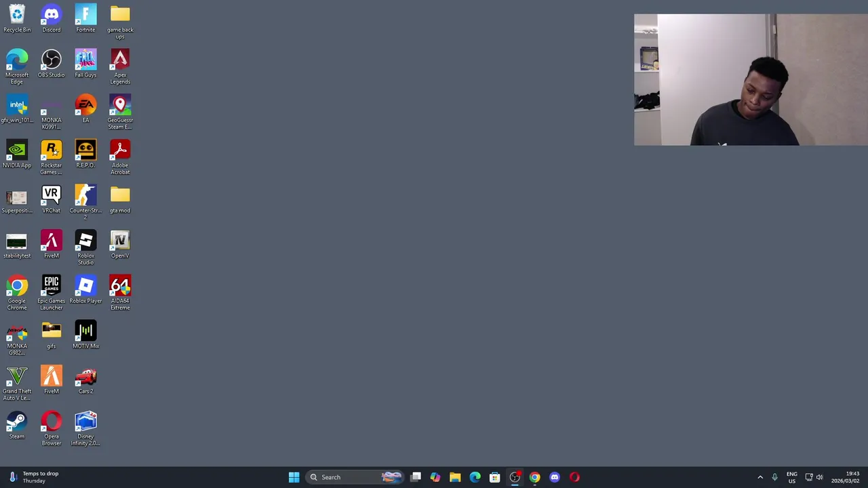Click the volume speaker tray icon

point(820,477)
